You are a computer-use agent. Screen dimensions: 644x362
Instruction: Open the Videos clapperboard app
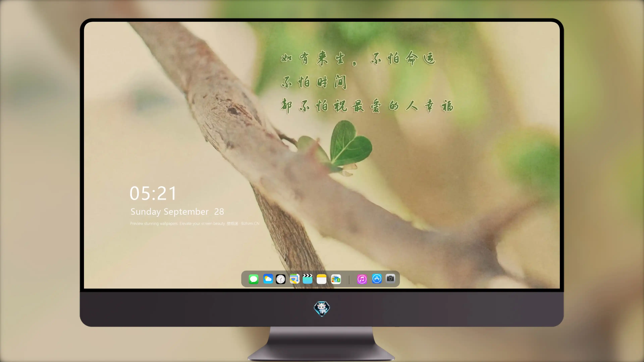coord(308,279)
